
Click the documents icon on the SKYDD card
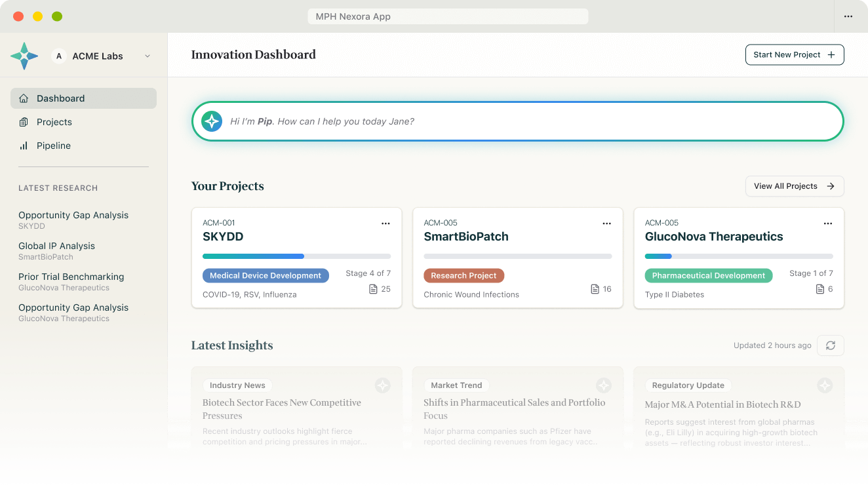tap(373, 289)
